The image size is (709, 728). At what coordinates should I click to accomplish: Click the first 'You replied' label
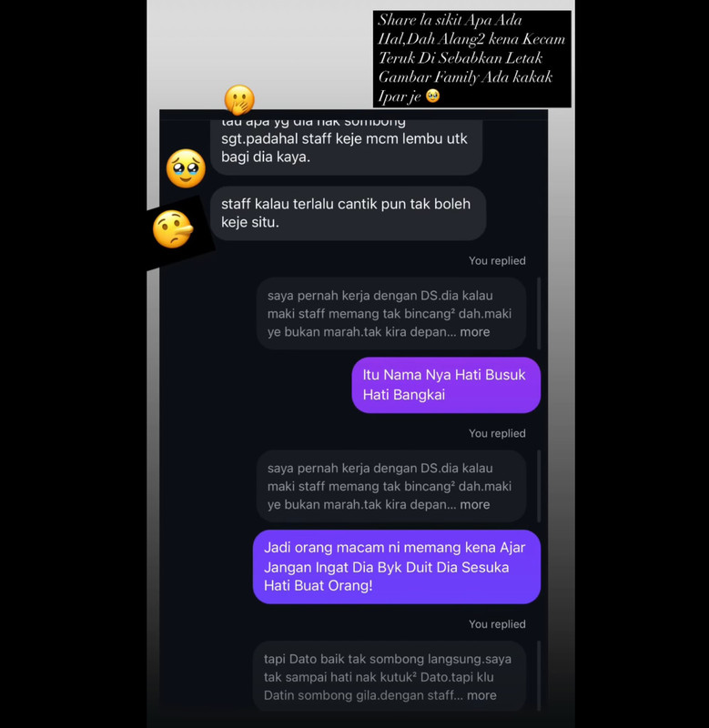[x=497, y=261]
